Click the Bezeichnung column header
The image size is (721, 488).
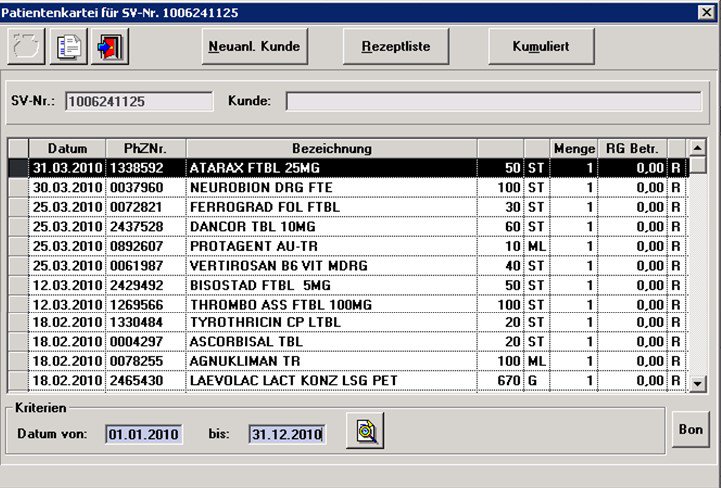click(x=332, y=149)
